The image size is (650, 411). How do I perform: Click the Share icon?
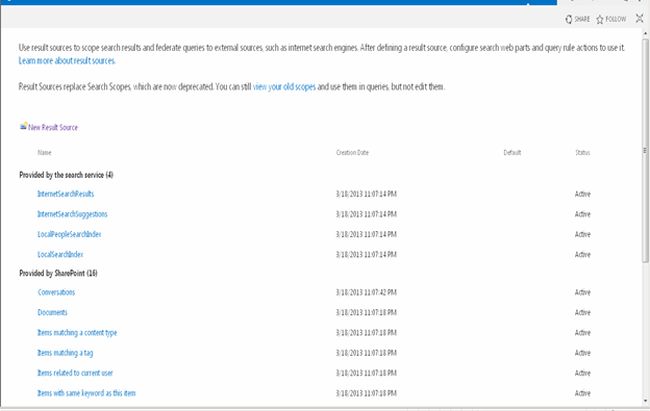(569, 19)
